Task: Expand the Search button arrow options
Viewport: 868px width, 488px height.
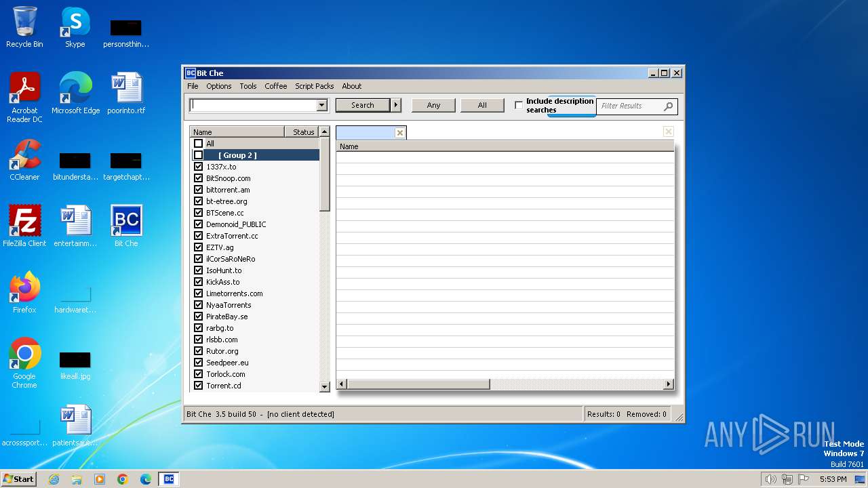Action: 396,105
